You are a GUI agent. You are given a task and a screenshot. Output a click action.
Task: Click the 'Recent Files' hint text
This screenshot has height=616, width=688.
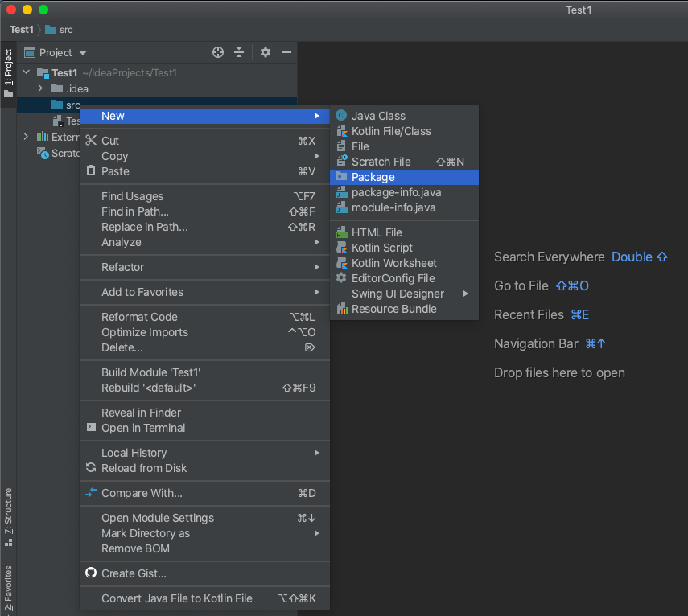click(x=529, y=314)
